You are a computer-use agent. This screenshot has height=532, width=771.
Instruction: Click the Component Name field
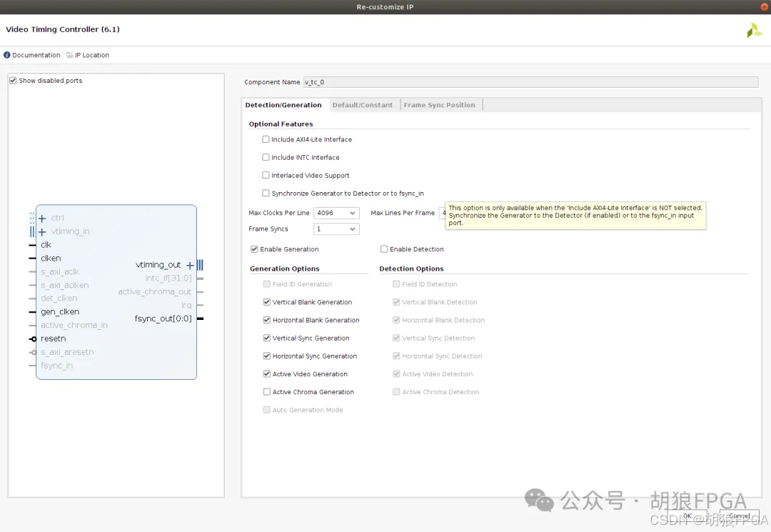531,82
